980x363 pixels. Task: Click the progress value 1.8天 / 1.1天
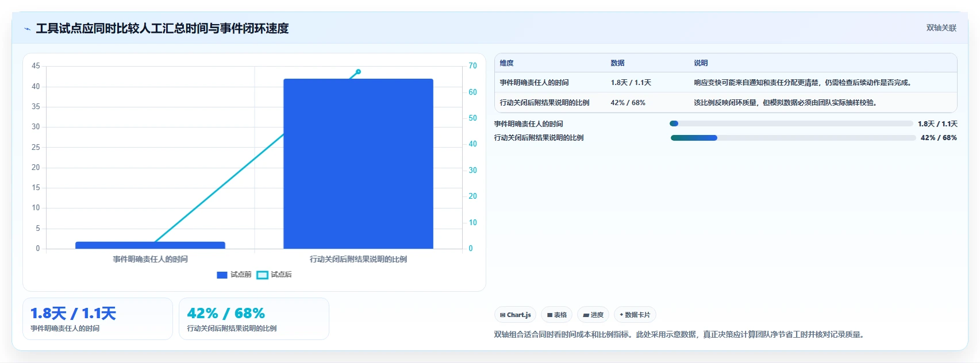tap(937, 124)
